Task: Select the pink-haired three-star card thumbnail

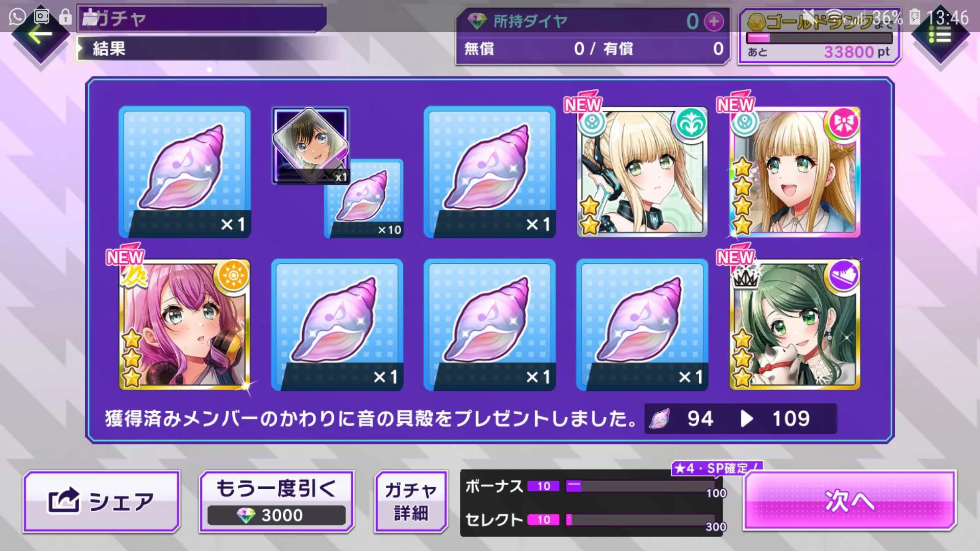Action: click(x=184, y=325)
